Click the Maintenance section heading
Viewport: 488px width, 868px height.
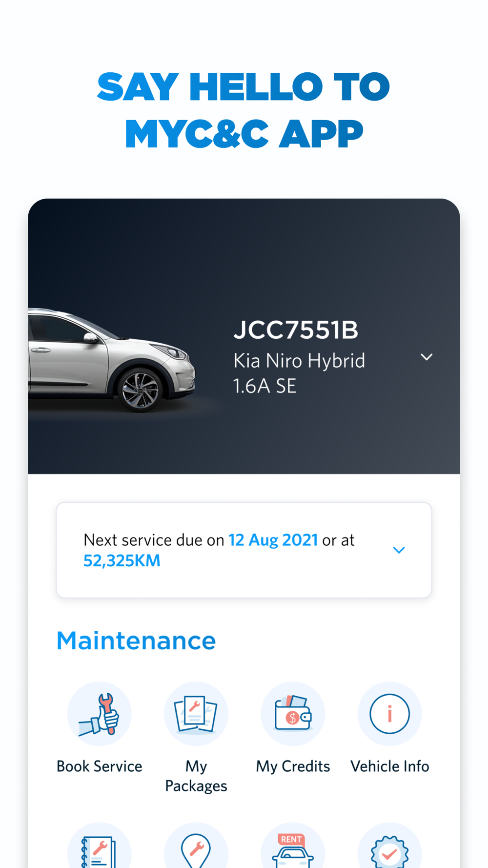pos(136,641)
